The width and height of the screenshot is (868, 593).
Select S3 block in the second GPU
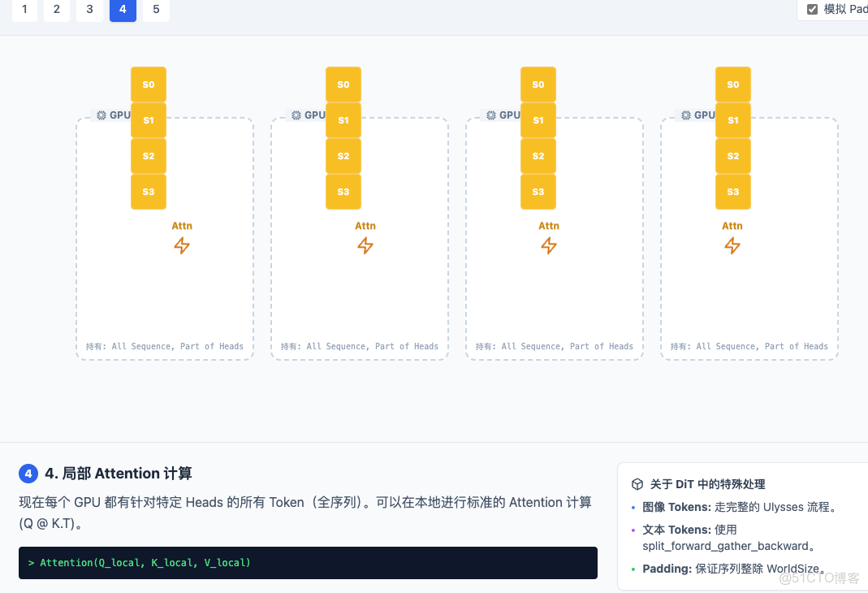pyautogui.click(x=343, y=192)
